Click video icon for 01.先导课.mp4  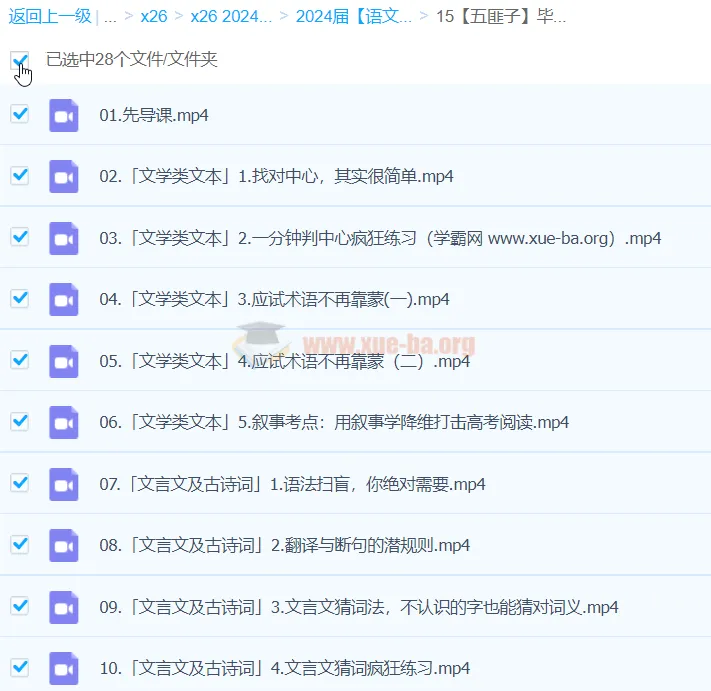pyautogui.click(x=63, y=115)
